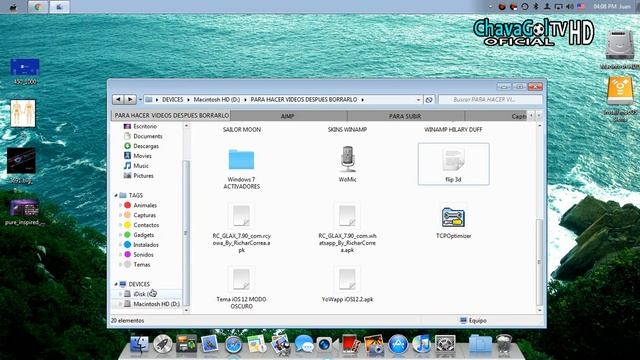The image size is (640, 360).
Task: Expand the Macintosh HD (D:) breadcrumb arrow
Action: tap(245, 100)
